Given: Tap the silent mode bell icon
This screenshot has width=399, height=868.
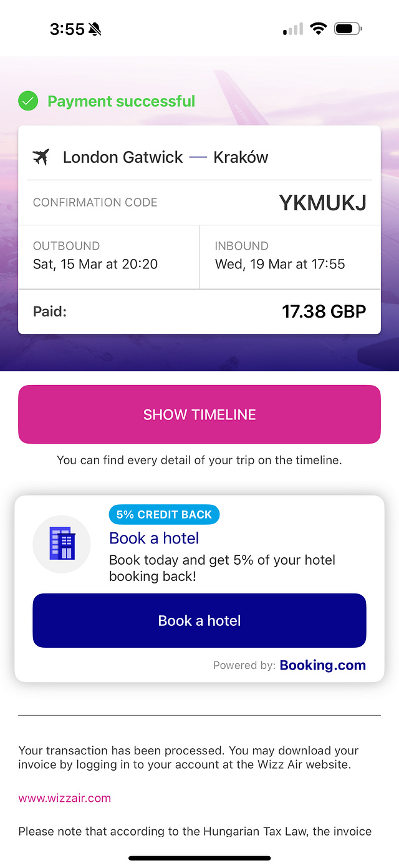Looking at the screenshot, I should tap(95, 29).
